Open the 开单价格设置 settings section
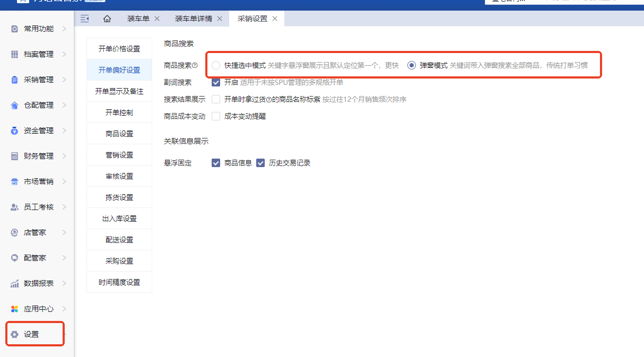 tap(119, 49)
